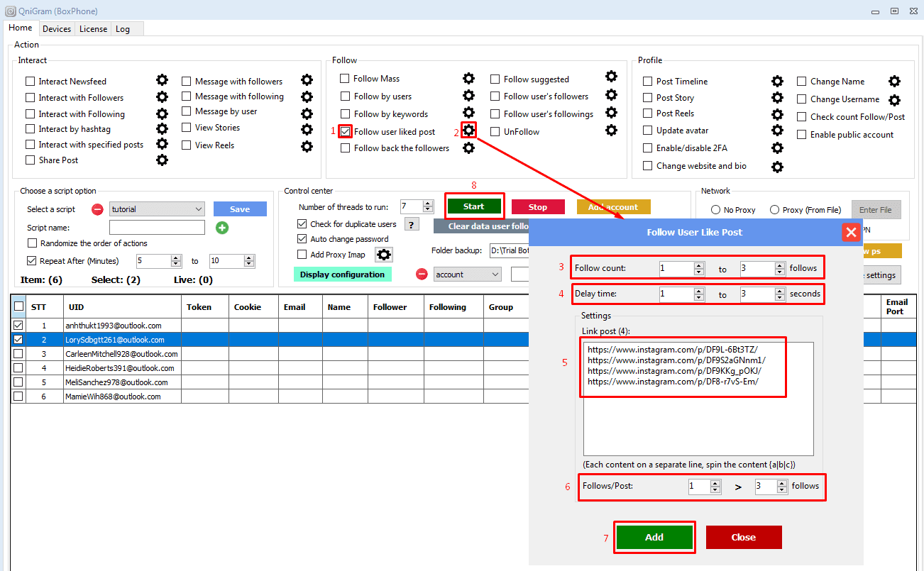
Task: Click the cyan Display configuration button
Action: (x=342, y=275)
